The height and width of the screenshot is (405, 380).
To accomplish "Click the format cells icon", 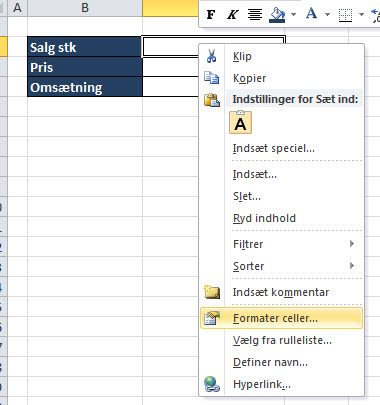I will tap(212, 318).
